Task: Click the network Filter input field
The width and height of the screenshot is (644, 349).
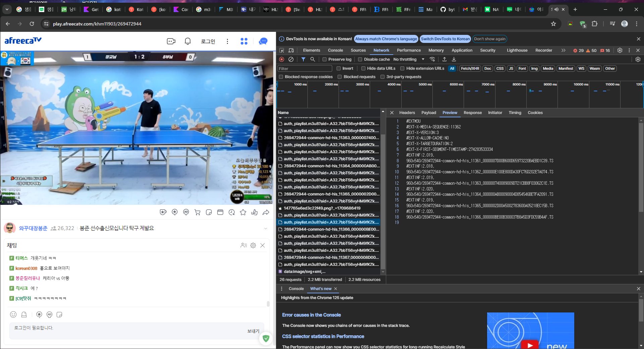Action: (305, 68)
